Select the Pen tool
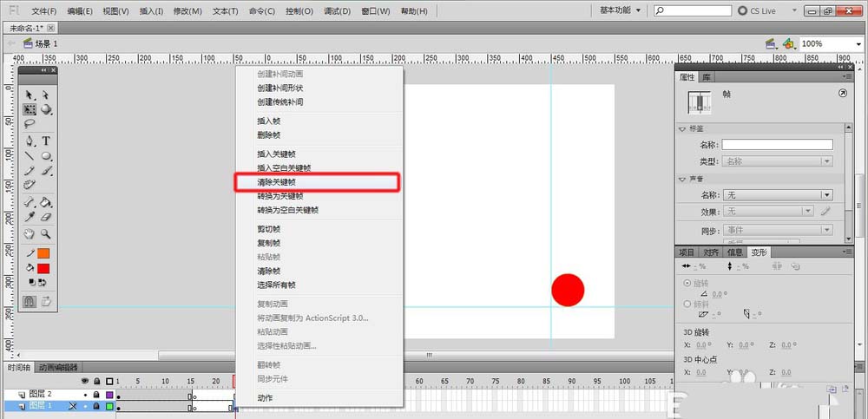The image size is (868, 419). click(30, 141)
